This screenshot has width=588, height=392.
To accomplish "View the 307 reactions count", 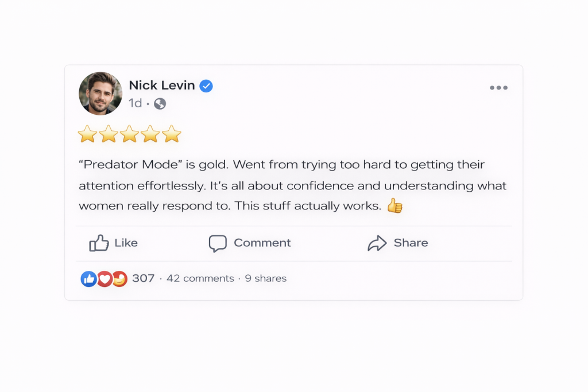I will [x=144, y=279].
